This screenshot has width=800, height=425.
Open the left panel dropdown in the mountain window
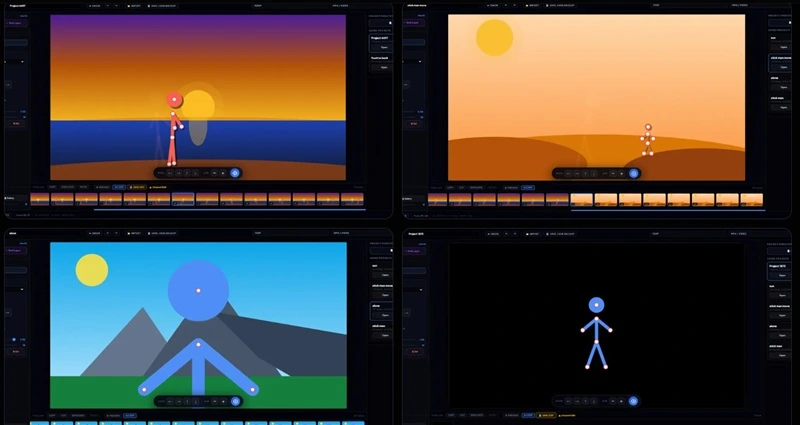(15, 290)
